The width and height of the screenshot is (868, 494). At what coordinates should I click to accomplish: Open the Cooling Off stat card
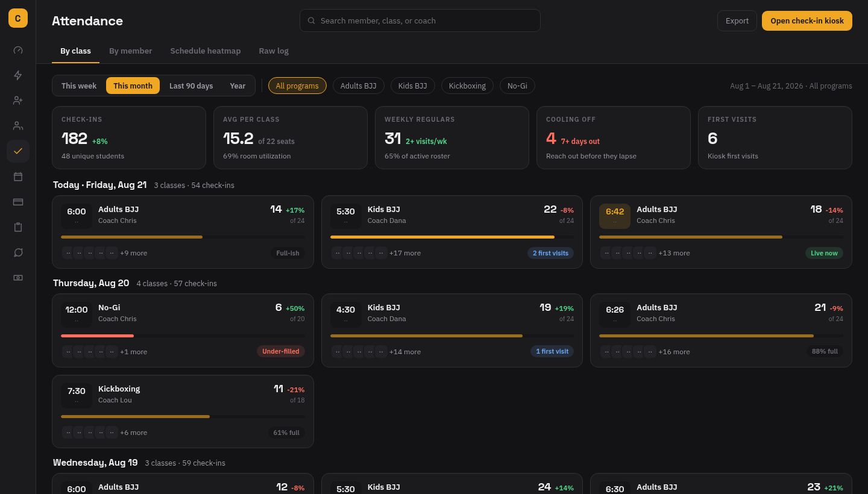click(614, 138)
